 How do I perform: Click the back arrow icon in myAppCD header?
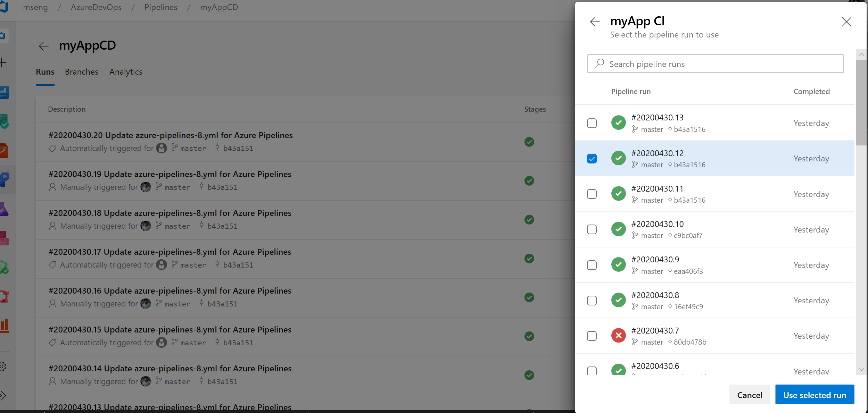(44, 46)
